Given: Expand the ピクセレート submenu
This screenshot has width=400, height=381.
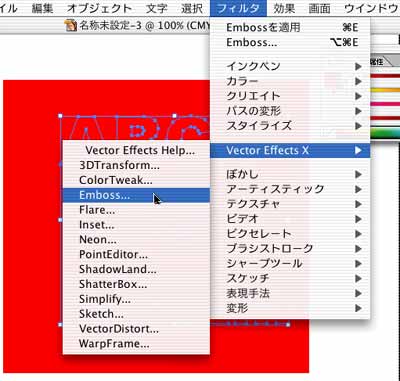Looking at the screenshot, I should (x=290, y=234).
